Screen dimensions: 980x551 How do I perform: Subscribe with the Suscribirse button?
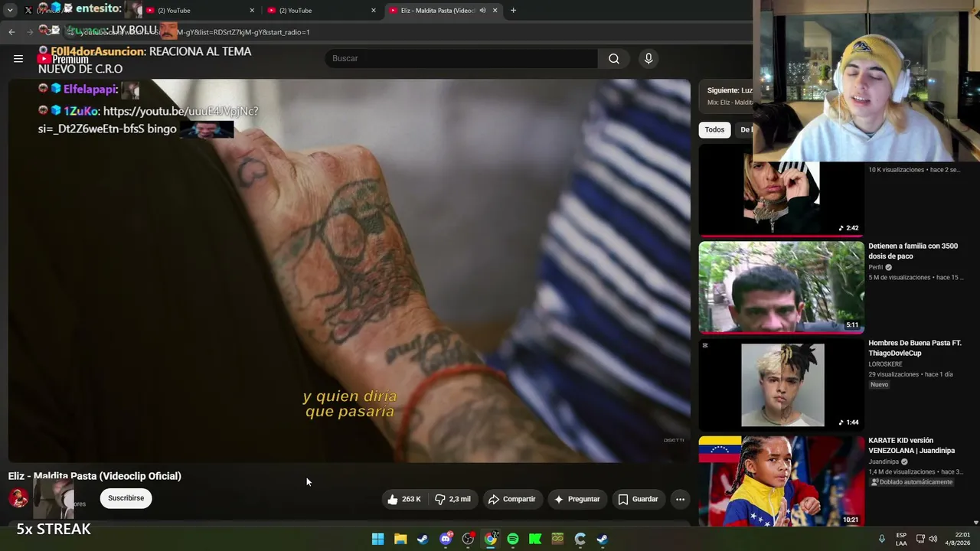coord(126,498)
